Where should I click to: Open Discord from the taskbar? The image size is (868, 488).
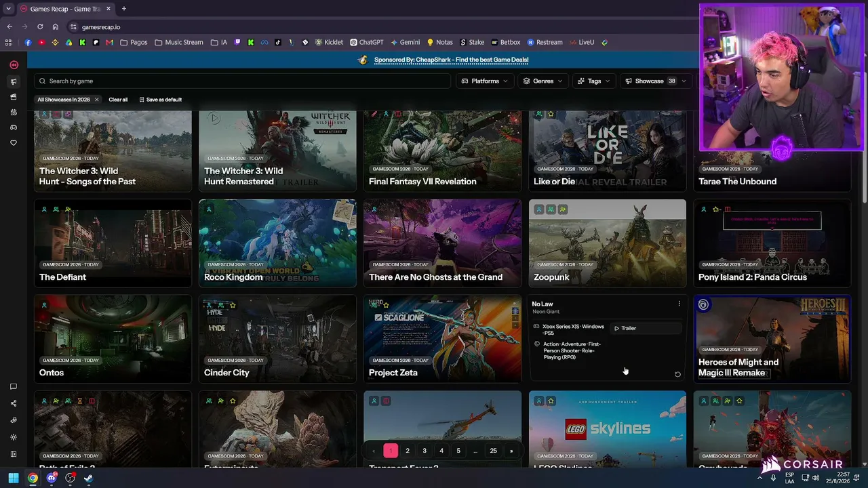[x=52, y=478]
